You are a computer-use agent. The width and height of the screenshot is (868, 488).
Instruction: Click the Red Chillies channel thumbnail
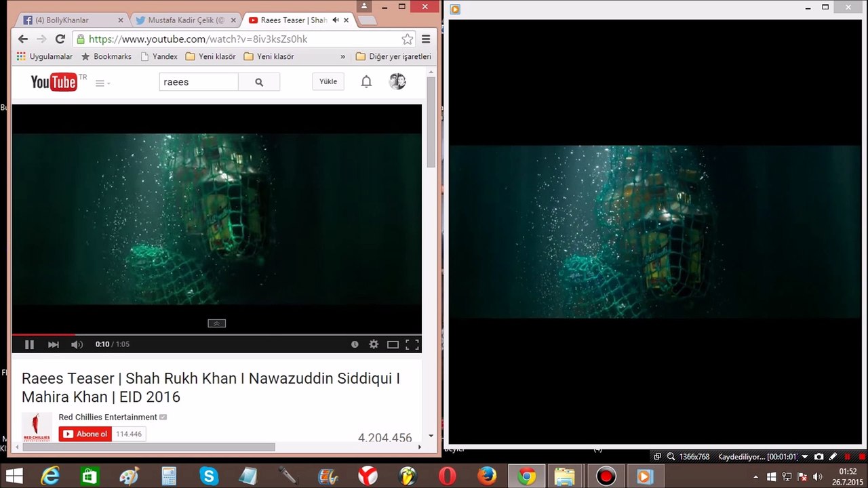37,427
